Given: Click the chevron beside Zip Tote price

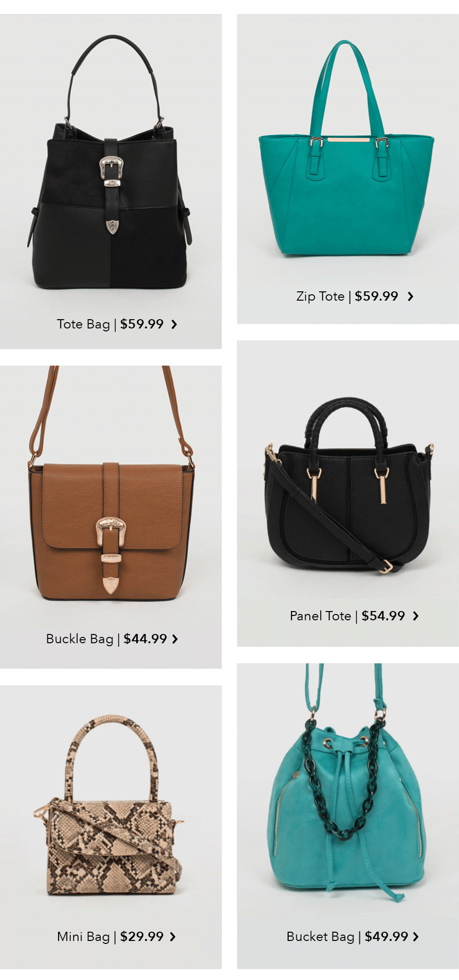Looking at the screenshot, I should (x=410, y=296).
